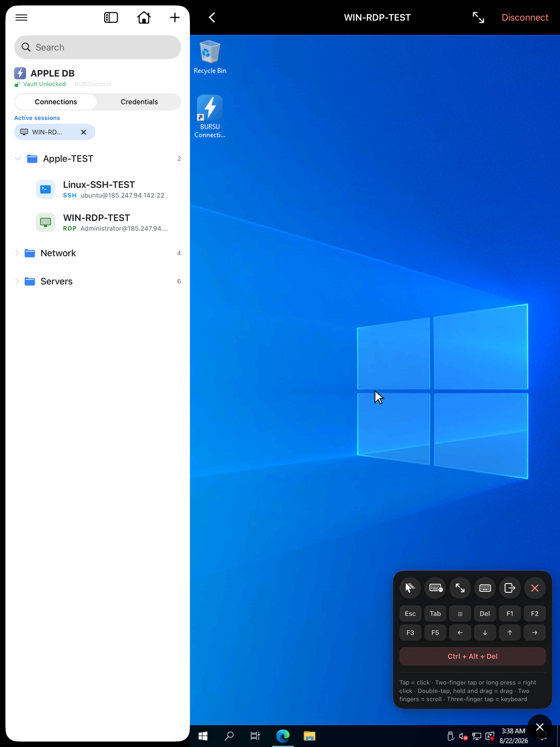Screen dimensions: 560x747
Task: Select the Recycle Bin desktop icon
Action: (210, 57)
